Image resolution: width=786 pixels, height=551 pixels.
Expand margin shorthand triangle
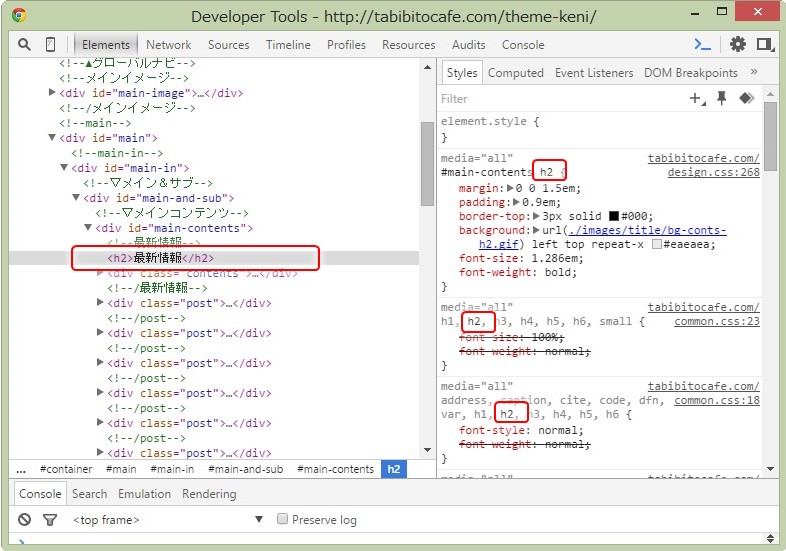pos(510,189)
